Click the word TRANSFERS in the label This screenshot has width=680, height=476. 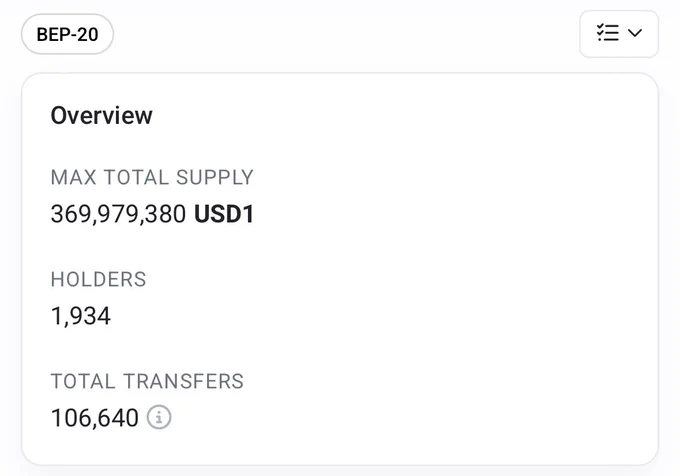(183, 381)
